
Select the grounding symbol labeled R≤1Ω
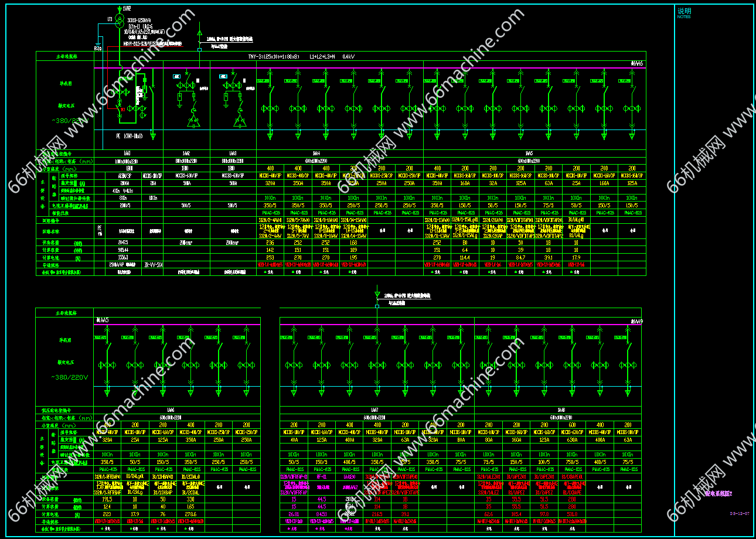tap(98, 46)
